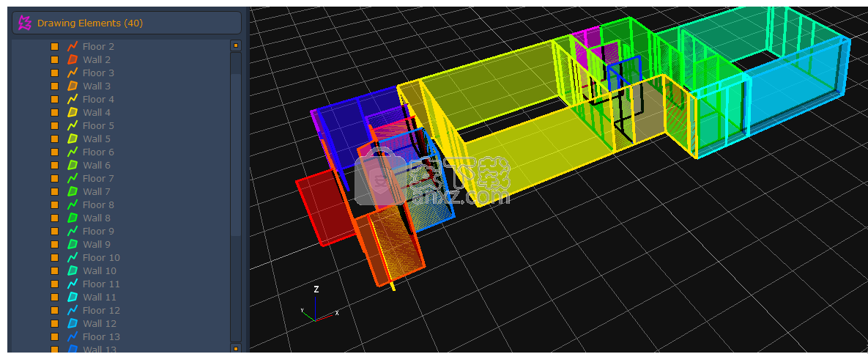This screenshot has height=354, width=868.
Task: Click the list scrollbar top arrow button
Action: coord(236,45)
